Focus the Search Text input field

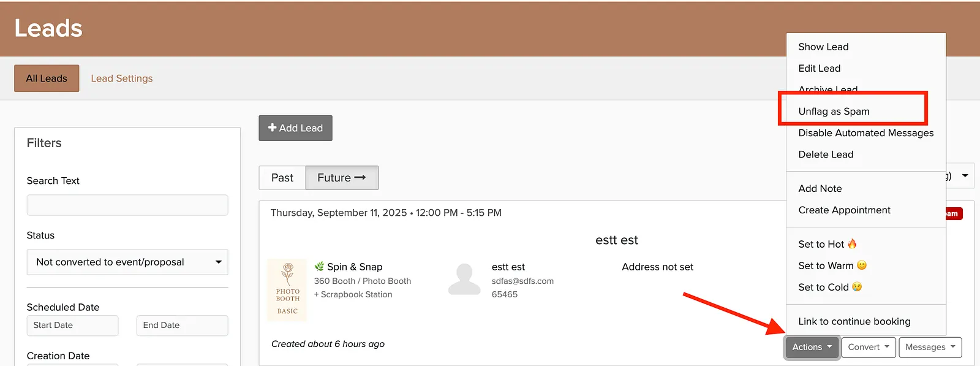click(x=127, y=205)
